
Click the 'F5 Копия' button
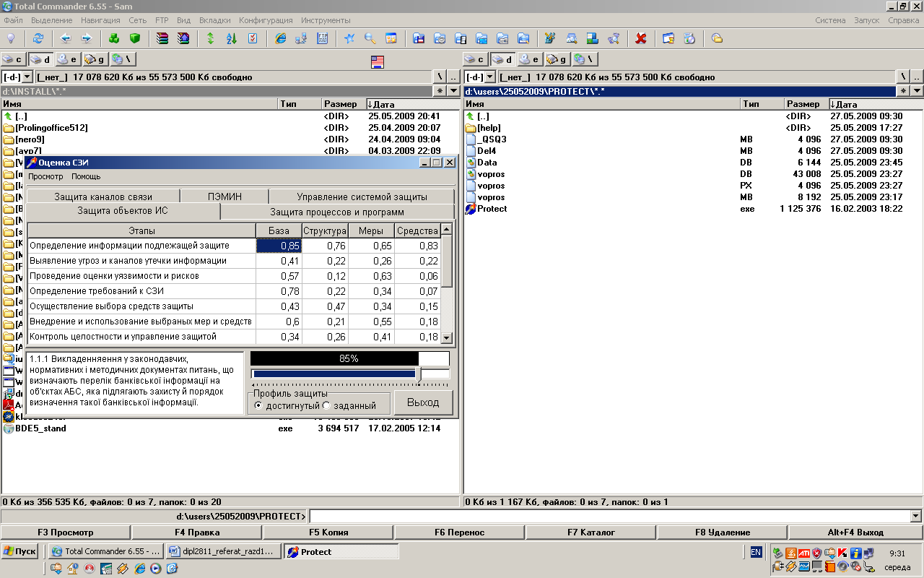[328, 532]
